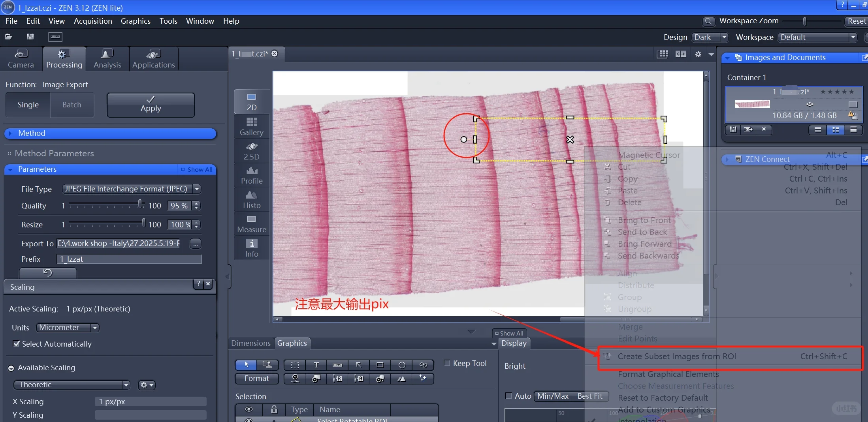
Task: Select the ruler scale bar tool
Action: (337, 365)
